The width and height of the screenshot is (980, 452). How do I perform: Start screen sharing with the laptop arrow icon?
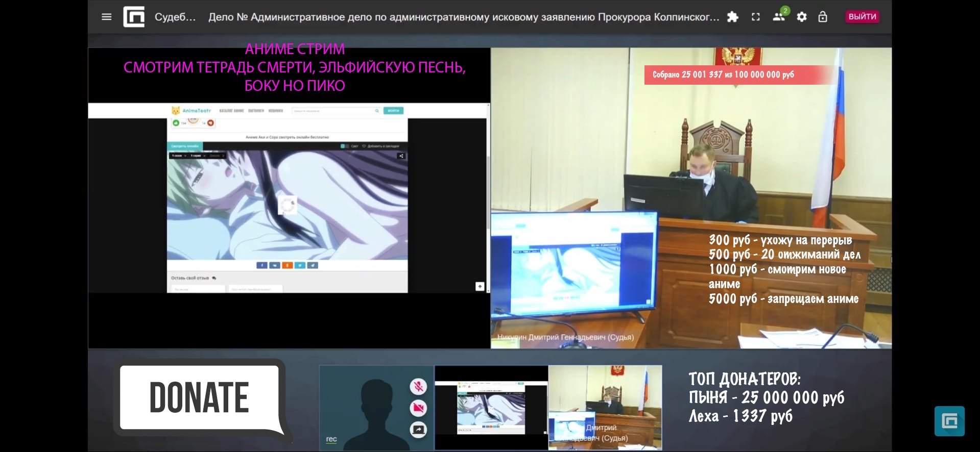[418, 430]
